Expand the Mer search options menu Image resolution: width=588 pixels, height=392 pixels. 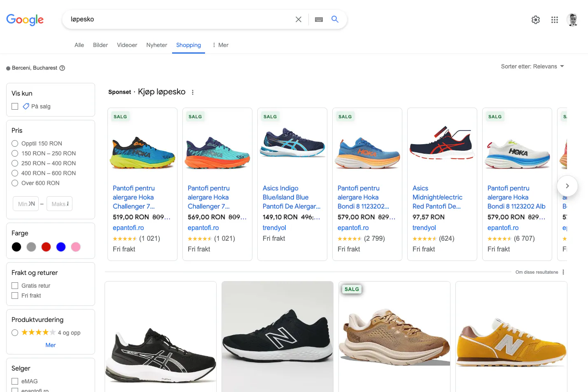pos(220,45)
